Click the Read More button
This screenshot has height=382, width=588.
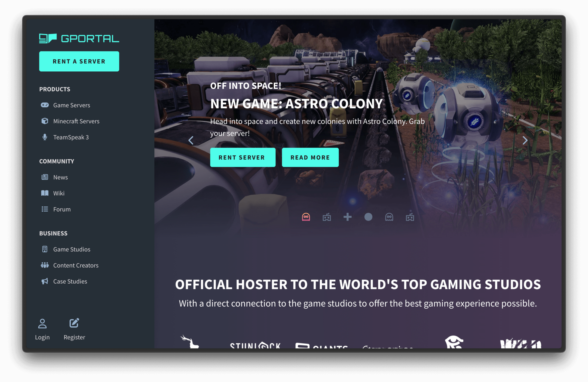pyautogui.click(x=310, y=157)
